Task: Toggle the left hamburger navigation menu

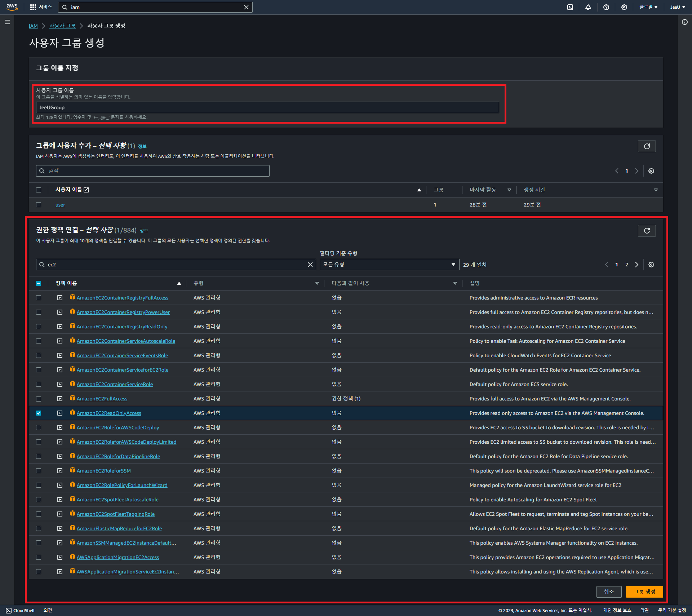Action: [7, 22]
